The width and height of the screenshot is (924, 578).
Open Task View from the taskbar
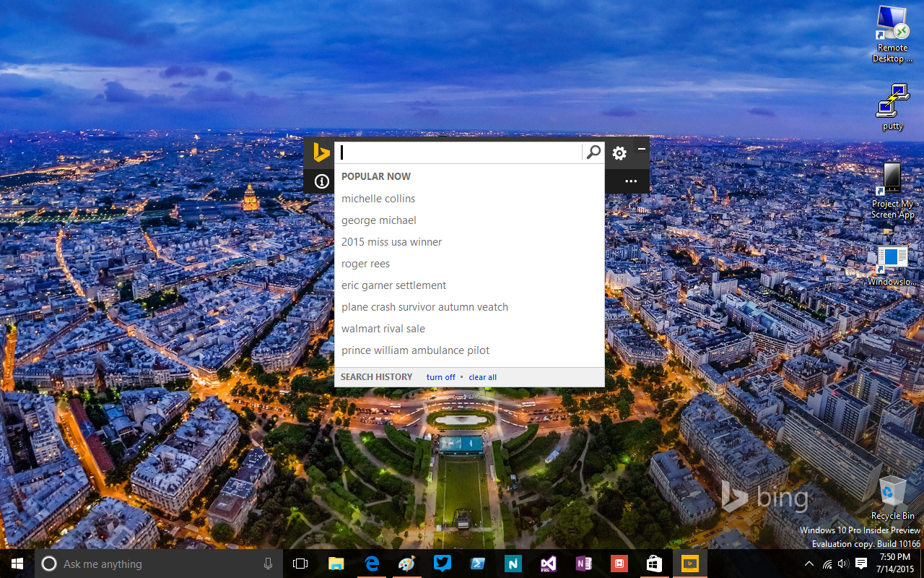point(300,564)
